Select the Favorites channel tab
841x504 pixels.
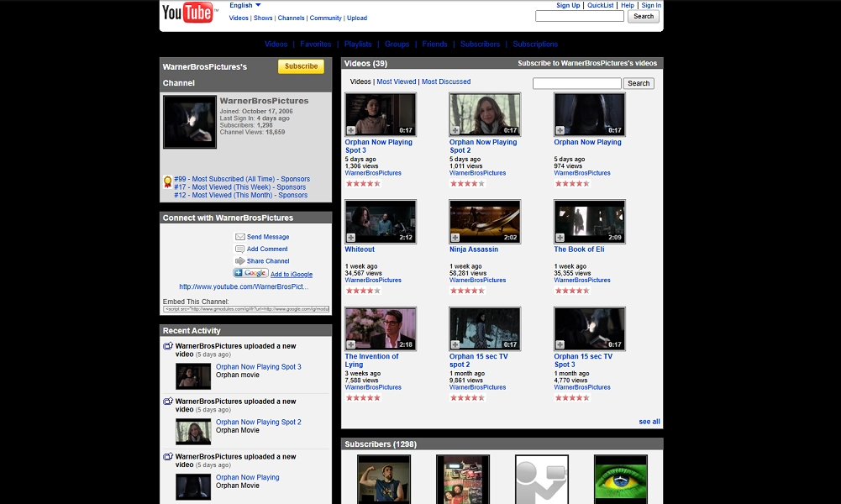[315, 44]
